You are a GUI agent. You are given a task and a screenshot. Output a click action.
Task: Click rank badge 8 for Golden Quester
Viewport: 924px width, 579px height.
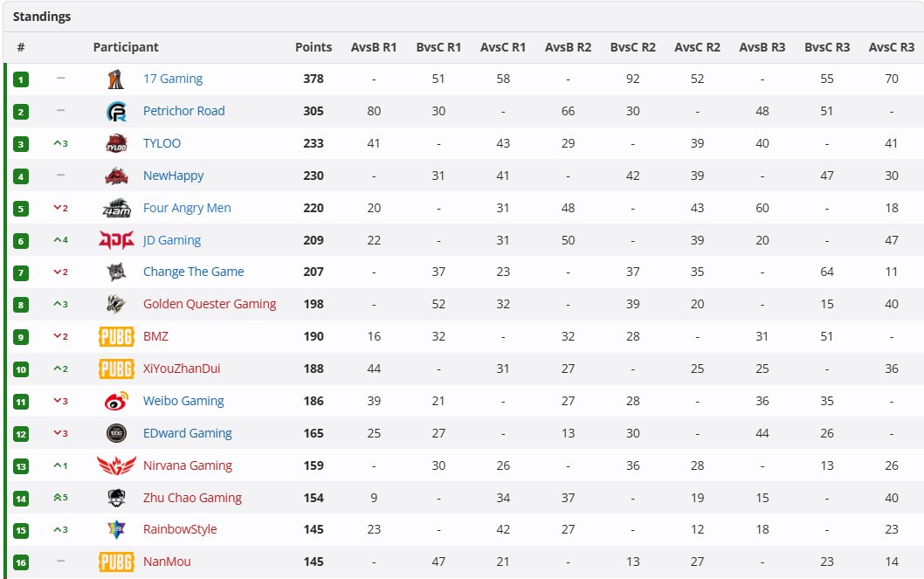tap(21, 305)
